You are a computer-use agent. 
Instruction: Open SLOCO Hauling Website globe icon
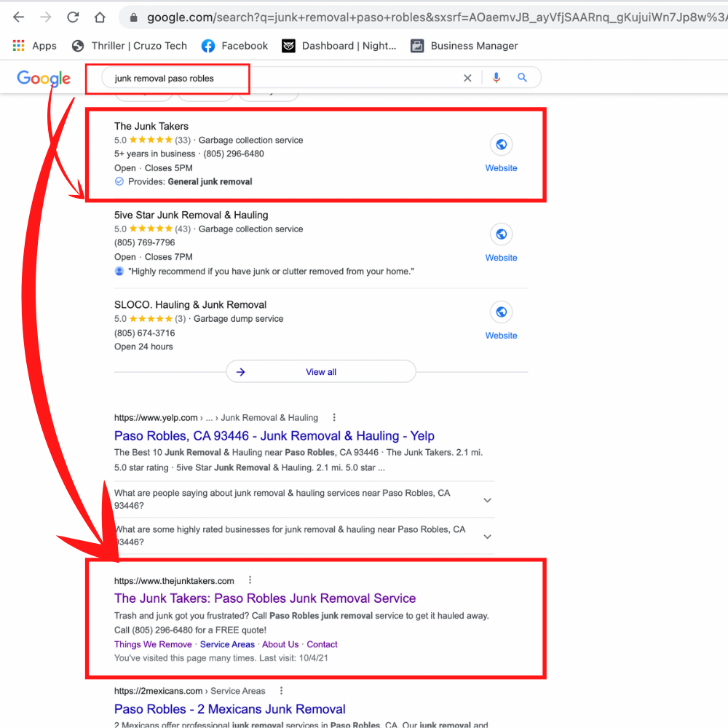pos(502,312)
